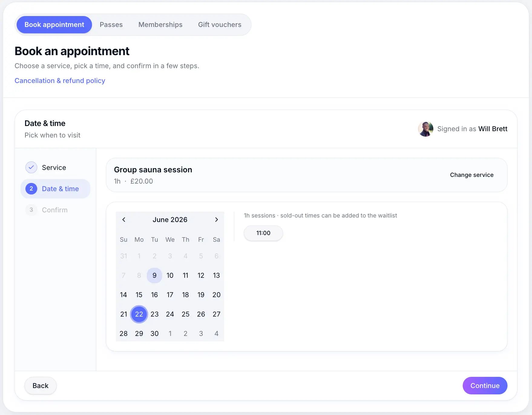Switch to the Passes tab
532x415 pixels.
tap(111, 25)
